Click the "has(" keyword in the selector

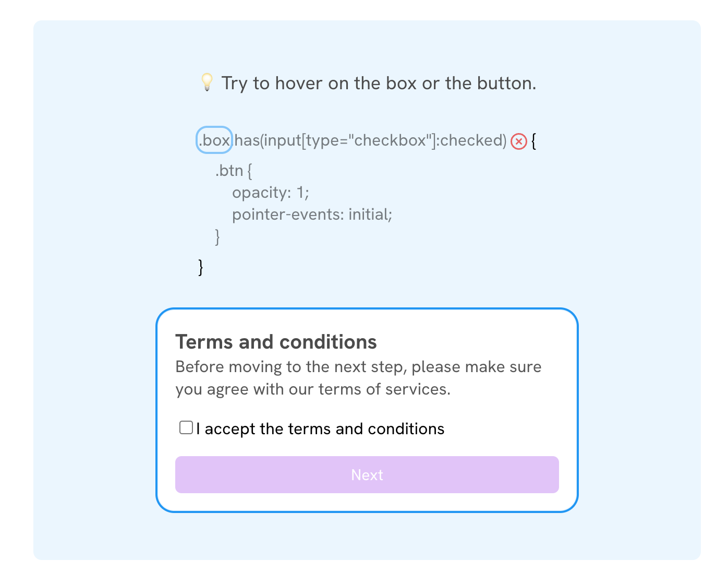pyautogui.click(x=249, y=140)
